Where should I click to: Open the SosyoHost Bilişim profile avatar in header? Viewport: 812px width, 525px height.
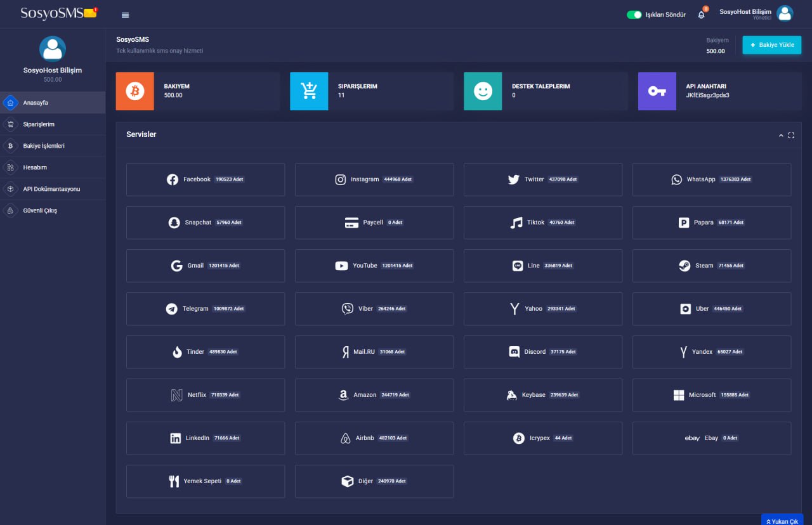785,13
